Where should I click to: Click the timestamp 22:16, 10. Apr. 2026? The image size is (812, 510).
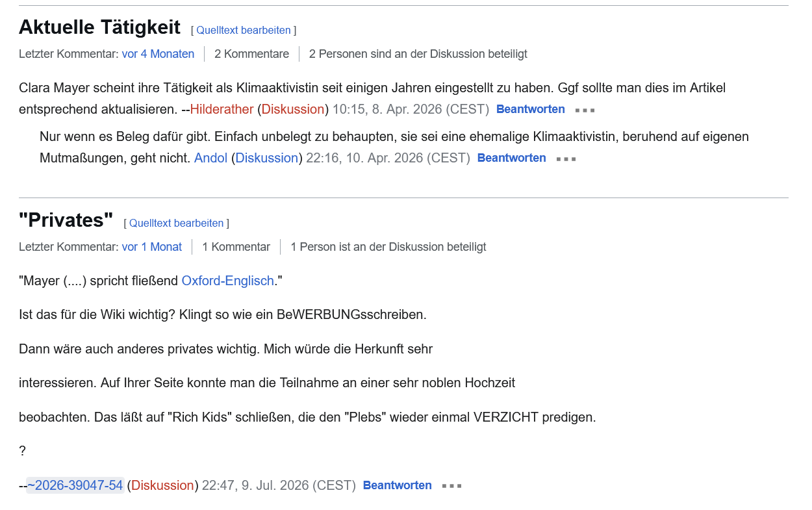(x=388, y=158)
